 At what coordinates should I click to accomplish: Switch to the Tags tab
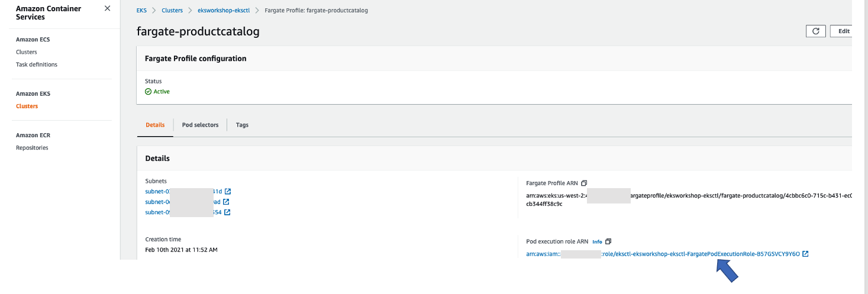[x=242, y=125]
